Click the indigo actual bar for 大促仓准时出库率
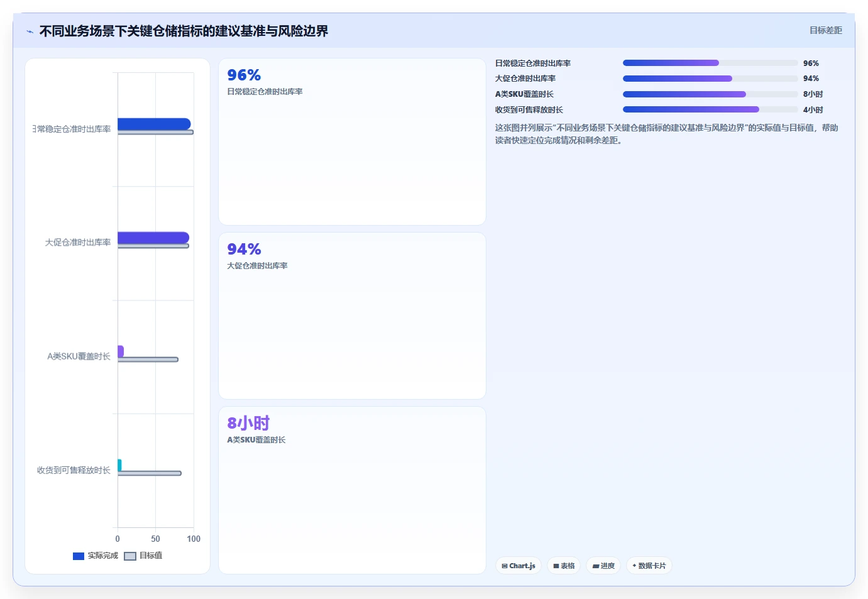This screenshot has width=868, height=599. pos(153,238)
